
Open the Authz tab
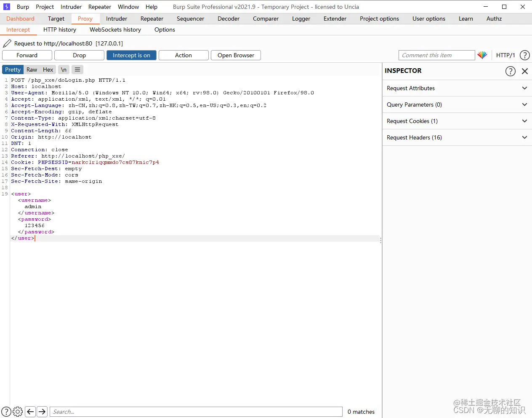(494, 19)
